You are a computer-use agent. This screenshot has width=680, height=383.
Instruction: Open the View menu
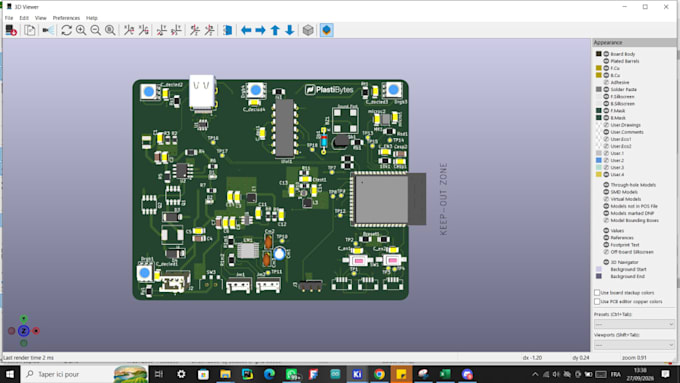40,18
